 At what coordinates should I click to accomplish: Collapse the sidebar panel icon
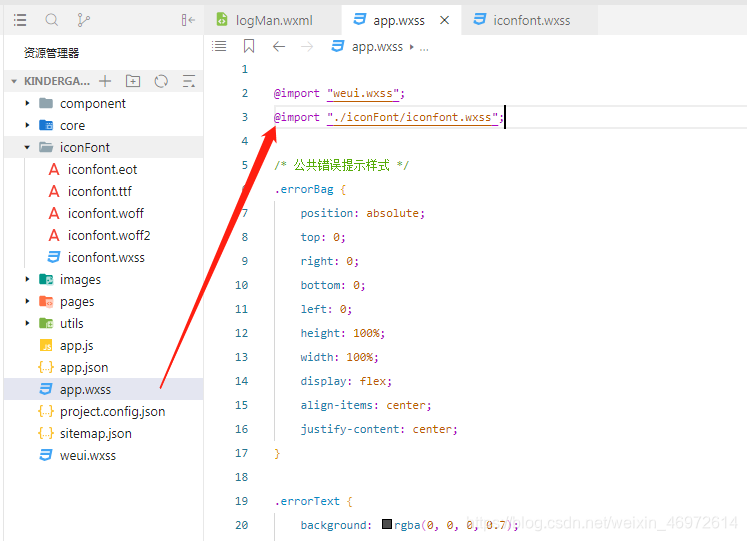click(x=188, y=20)
